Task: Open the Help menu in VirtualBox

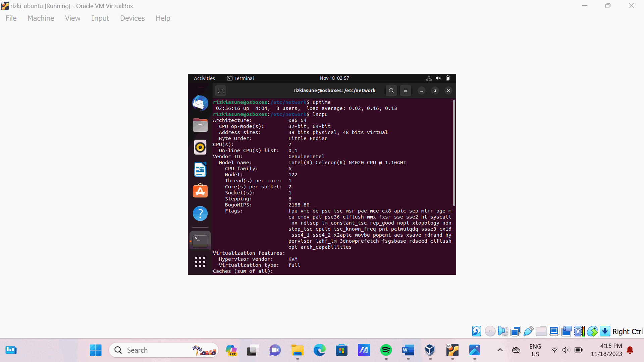Action: pyautogui.click(x=163, y=18)
